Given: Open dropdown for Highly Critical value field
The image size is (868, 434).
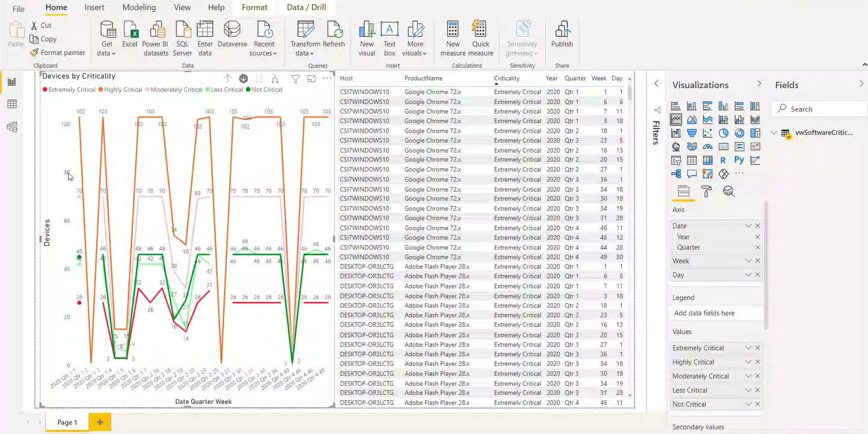Looking at the screenshot, I should [748, 362].
